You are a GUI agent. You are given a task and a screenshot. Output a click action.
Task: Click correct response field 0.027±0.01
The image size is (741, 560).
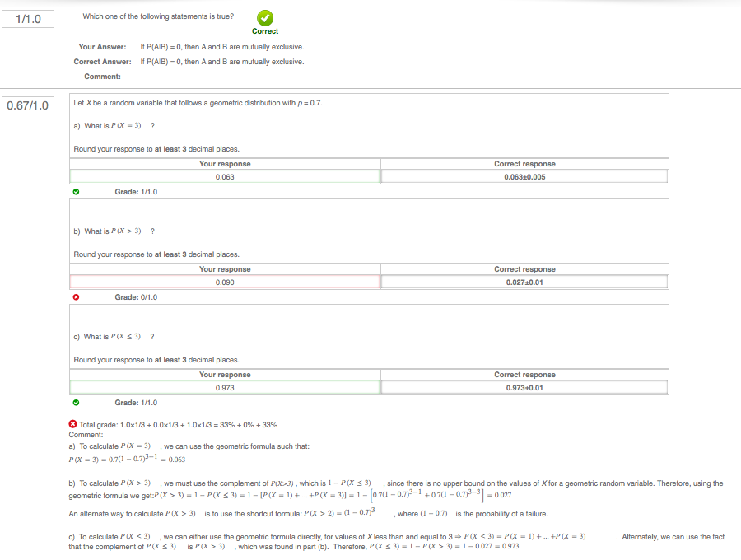tap(524, 282)
